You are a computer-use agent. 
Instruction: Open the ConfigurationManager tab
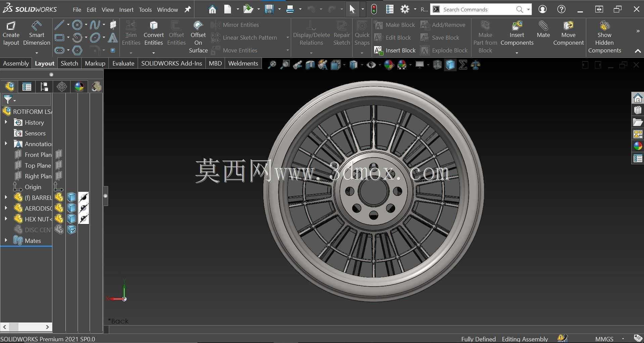pos(44,87)
